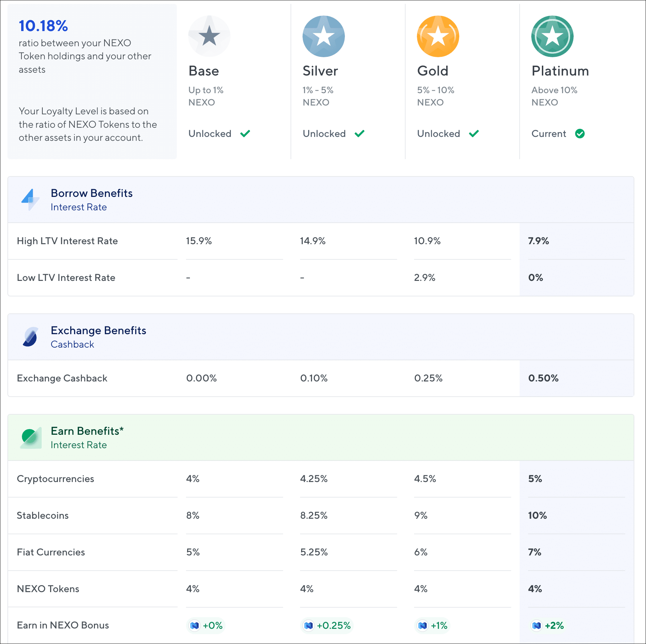The height and width of the screenshot is (644, 646).
Task: Click the Silver tier heading
Action: [x=320, y=71]
